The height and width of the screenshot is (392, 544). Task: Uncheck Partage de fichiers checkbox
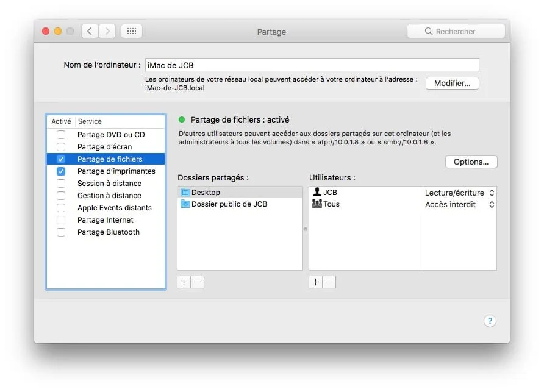pyautogui.click(x=61, y=159)
